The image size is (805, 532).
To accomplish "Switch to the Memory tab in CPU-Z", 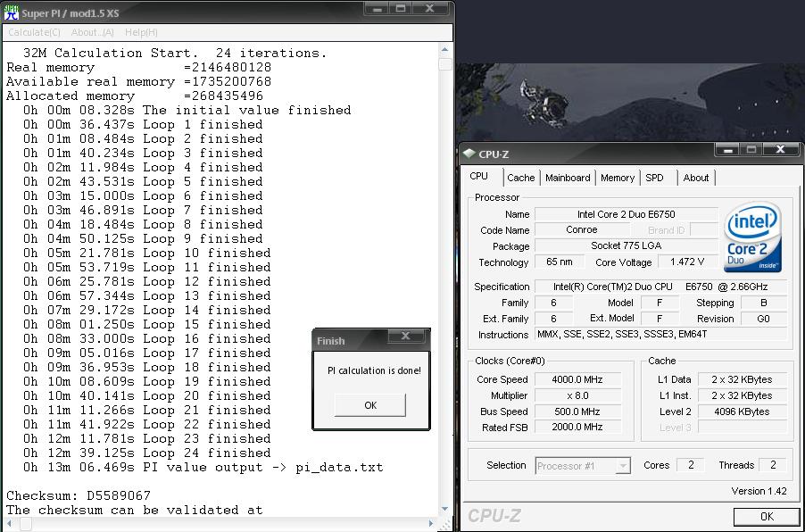I will tap(618, 178).
